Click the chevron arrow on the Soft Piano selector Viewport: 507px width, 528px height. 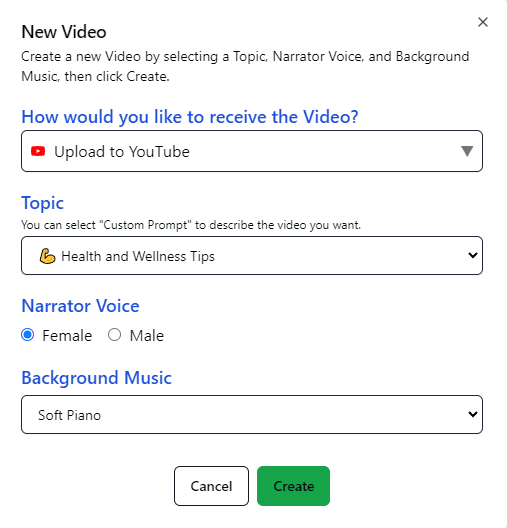473,414
